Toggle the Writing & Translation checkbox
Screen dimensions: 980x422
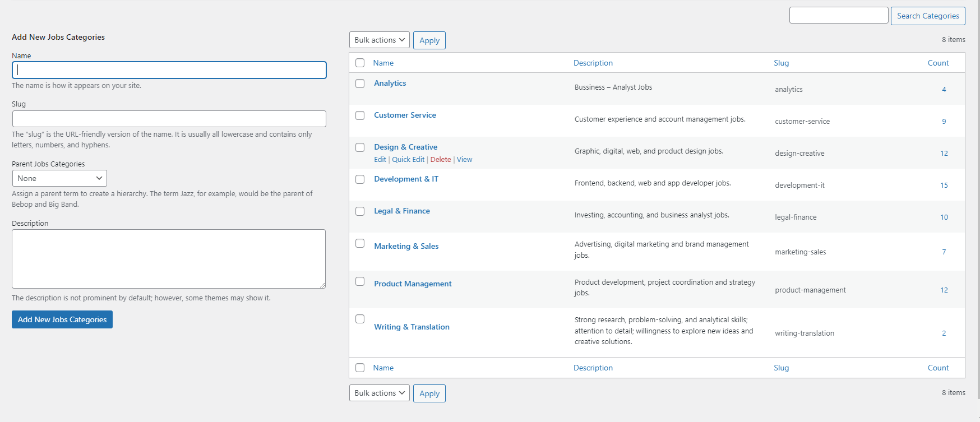tap(360, 319)
